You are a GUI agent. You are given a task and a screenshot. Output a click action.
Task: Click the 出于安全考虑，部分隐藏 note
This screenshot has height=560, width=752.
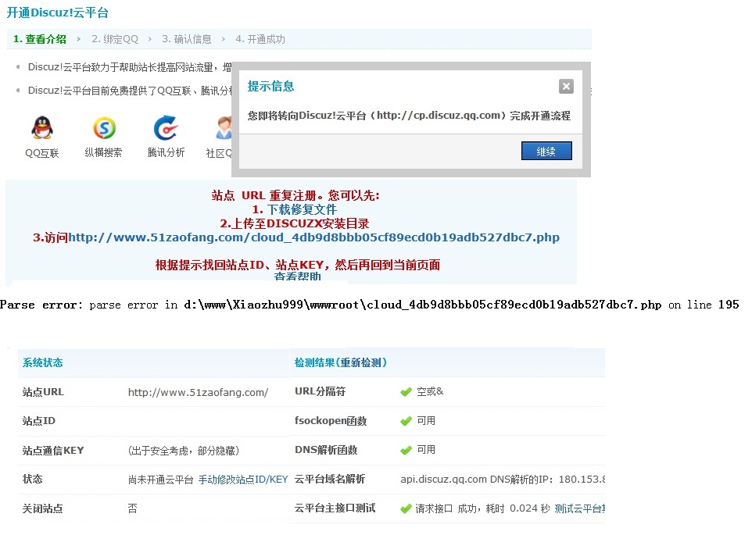(x=184, y=451)
